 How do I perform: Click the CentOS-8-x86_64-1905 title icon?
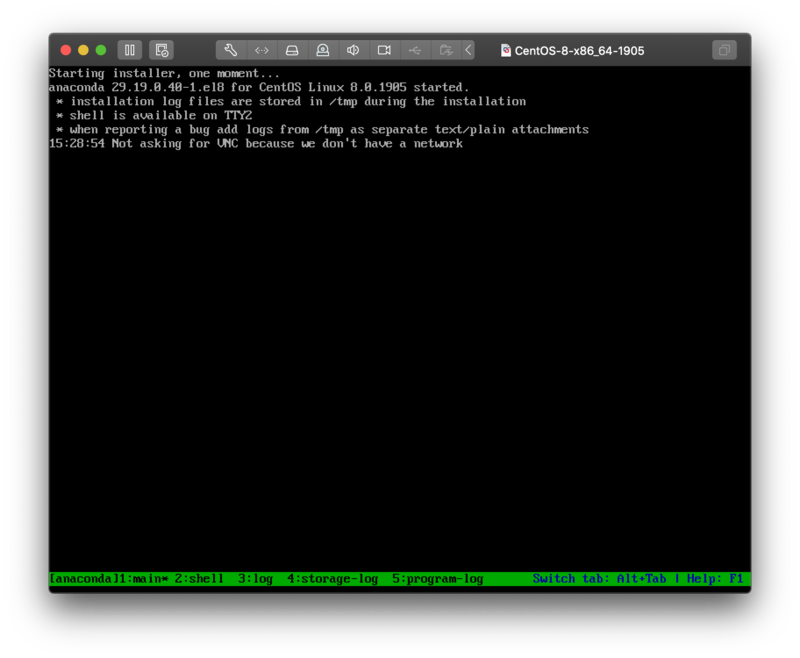coord(506,50)
